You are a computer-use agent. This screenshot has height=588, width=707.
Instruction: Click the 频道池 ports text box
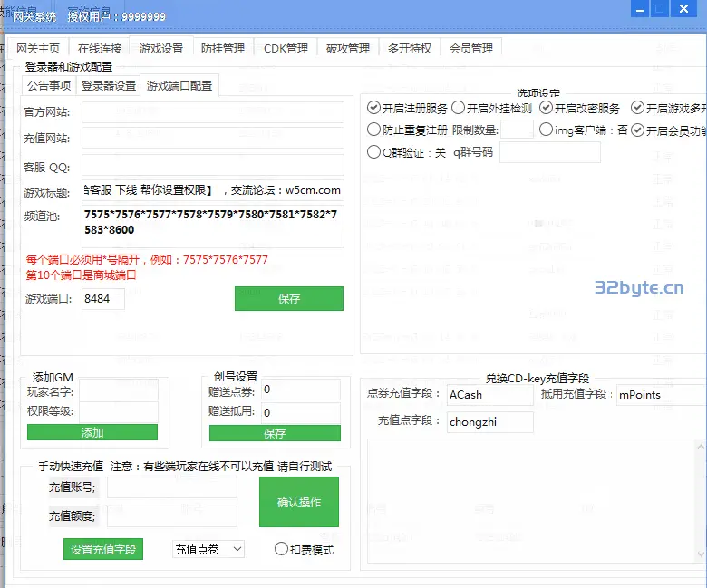[213, 227]
